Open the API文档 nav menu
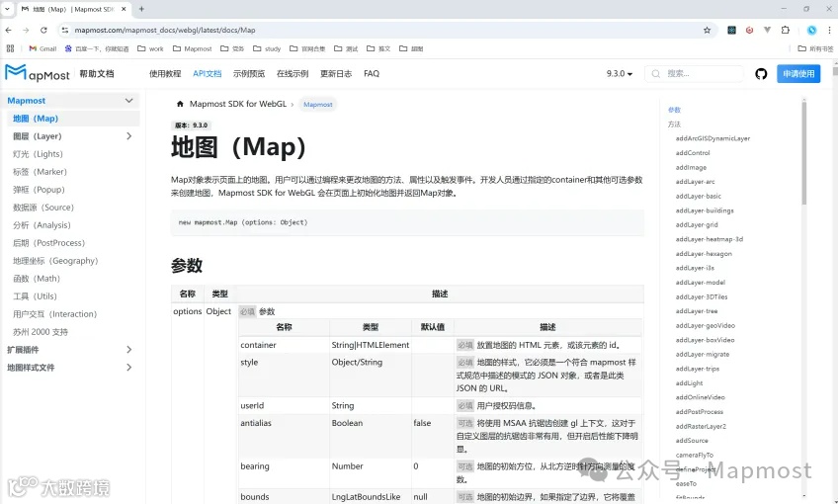The height and width of the screenshot is (504, 838). [x=208, y=74]
